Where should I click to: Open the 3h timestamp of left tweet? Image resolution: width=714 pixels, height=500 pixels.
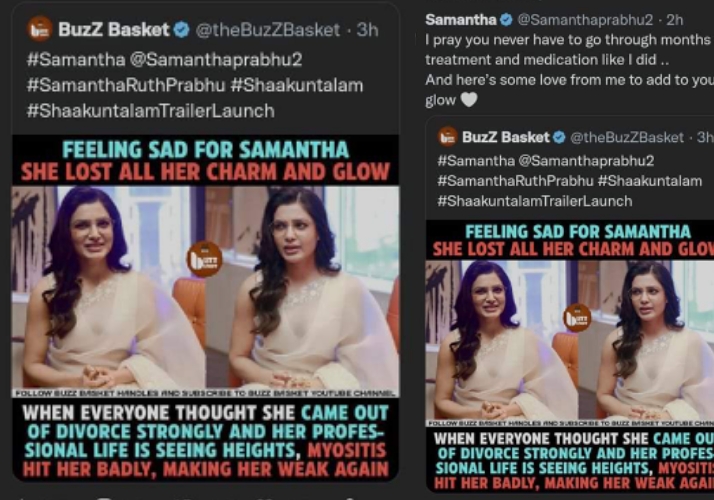368,30
